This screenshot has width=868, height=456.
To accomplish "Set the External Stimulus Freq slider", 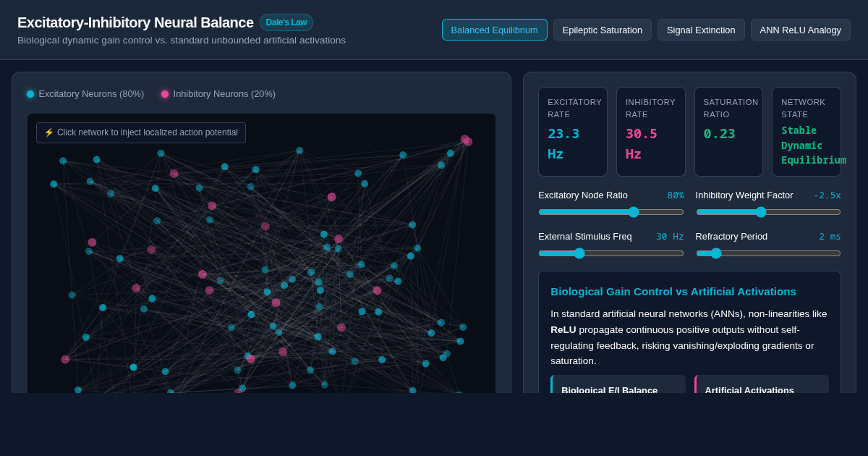I will click(611, 253).
